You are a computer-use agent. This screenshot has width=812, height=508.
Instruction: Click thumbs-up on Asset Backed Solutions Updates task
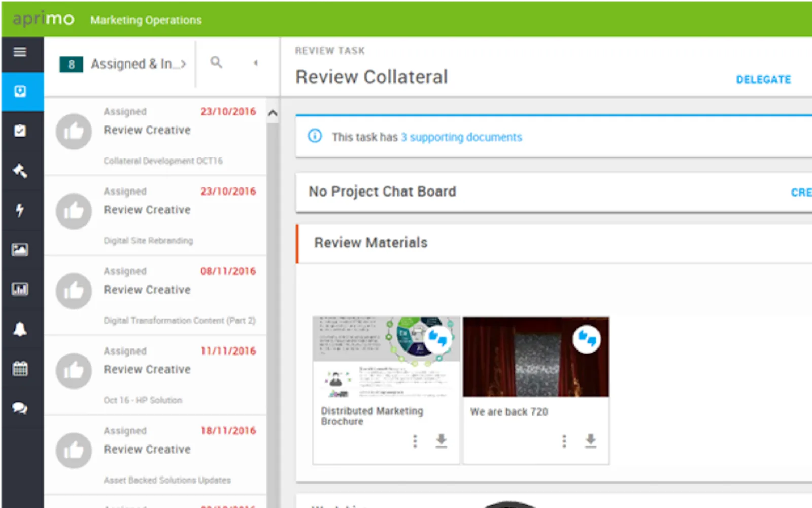(74, 451)
